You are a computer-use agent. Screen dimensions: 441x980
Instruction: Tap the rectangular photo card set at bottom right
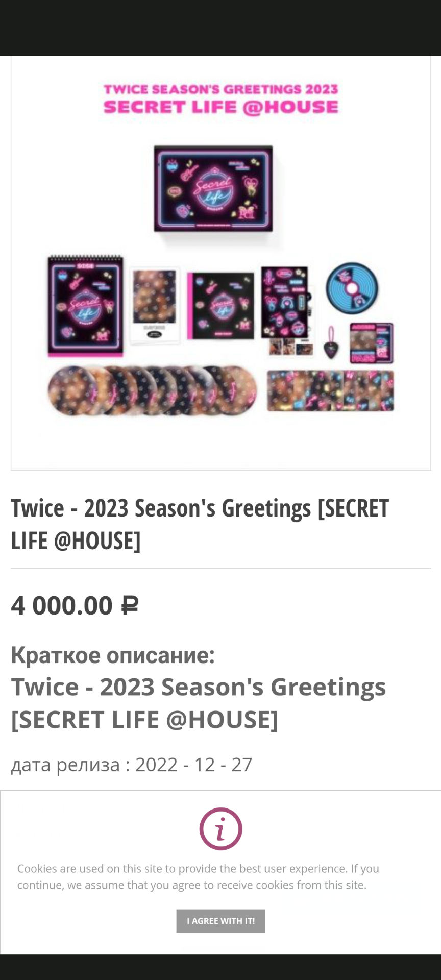331,391
